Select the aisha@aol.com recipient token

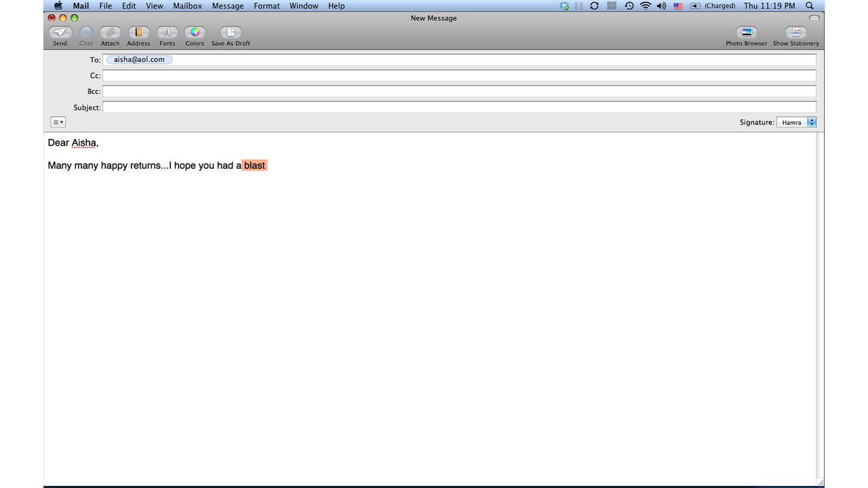(x=139, y=60)
